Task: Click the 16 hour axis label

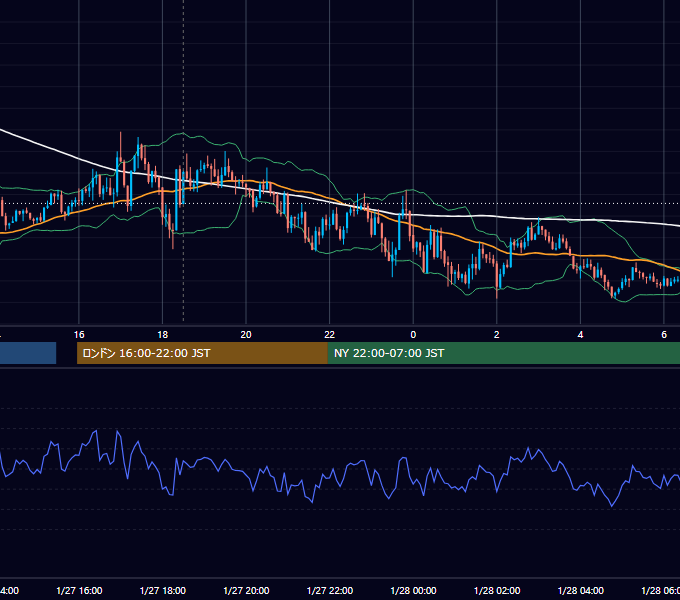Action: (x=79, y=335)
